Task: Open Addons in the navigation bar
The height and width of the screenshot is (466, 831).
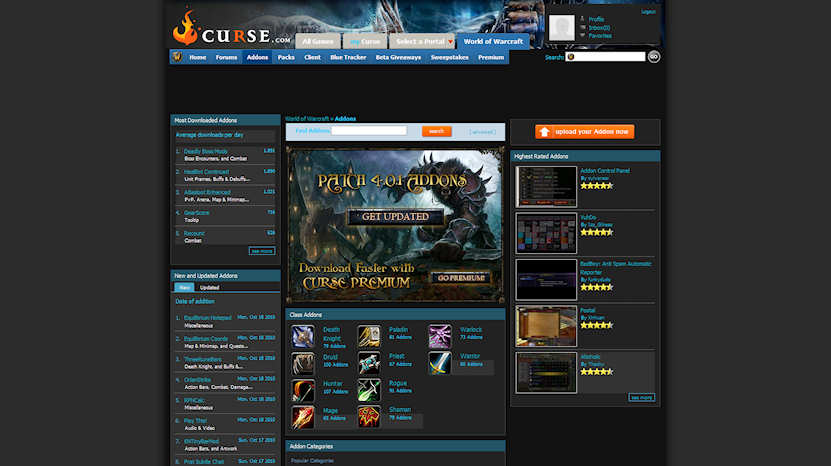Action: point(257,57)
